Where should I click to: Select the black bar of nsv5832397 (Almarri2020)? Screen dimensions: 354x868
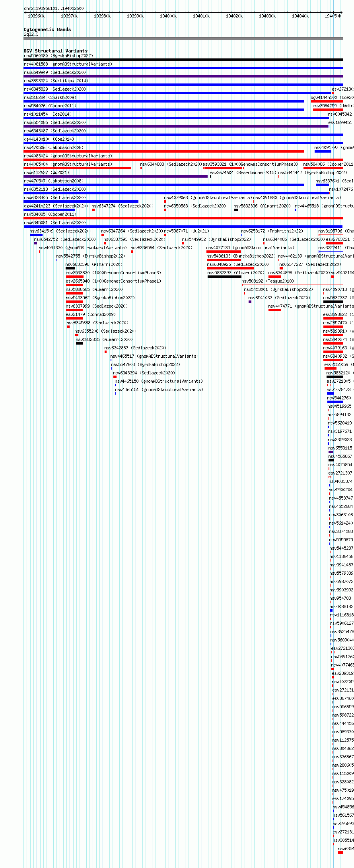(x=224, y=277)
